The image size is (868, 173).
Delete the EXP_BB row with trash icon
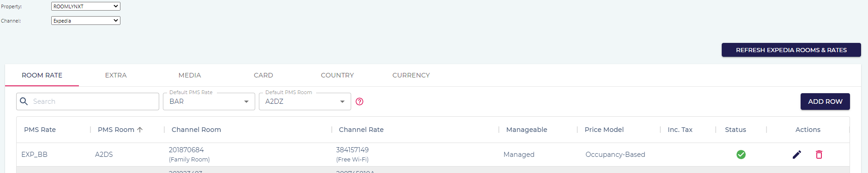819,155
